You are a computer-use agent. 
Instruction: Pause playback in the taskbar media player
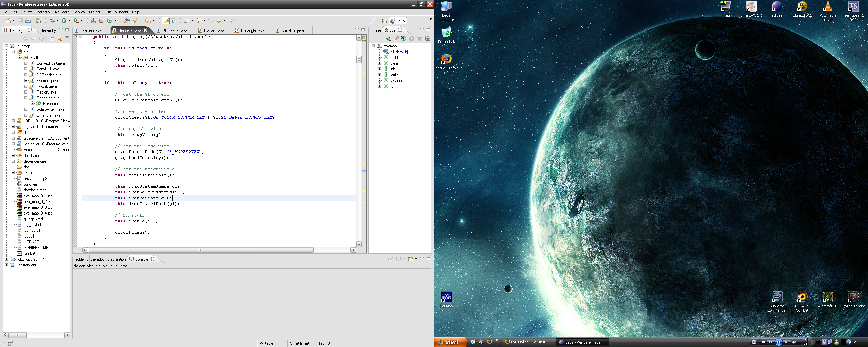coord(778,342)
